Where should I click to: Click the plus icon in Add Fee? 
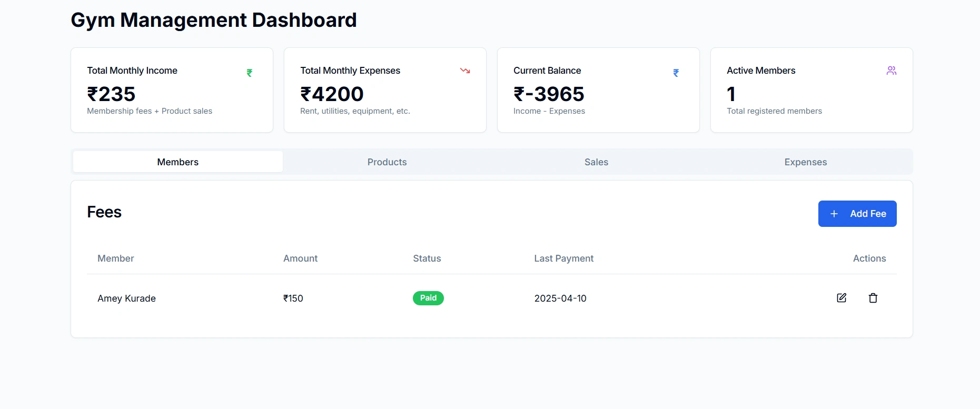(834, 214)
